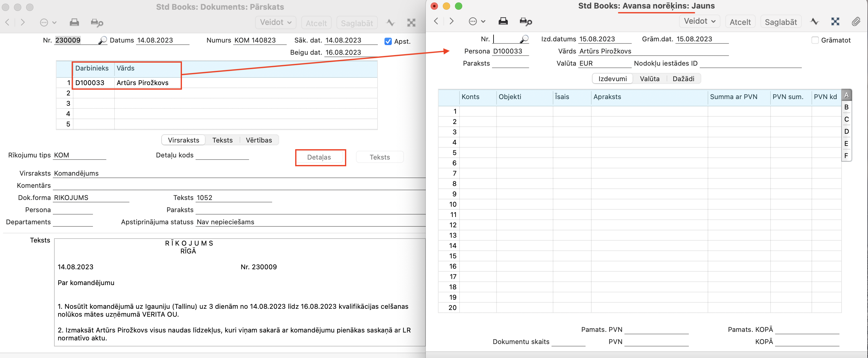
Task: Click the previous record arrow in Avansa norēķins
Action: [x=436, y=22]
